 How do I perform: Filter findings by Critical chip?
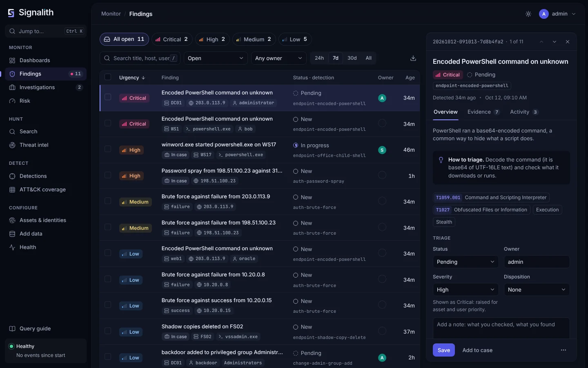click(x=171, y=39)
